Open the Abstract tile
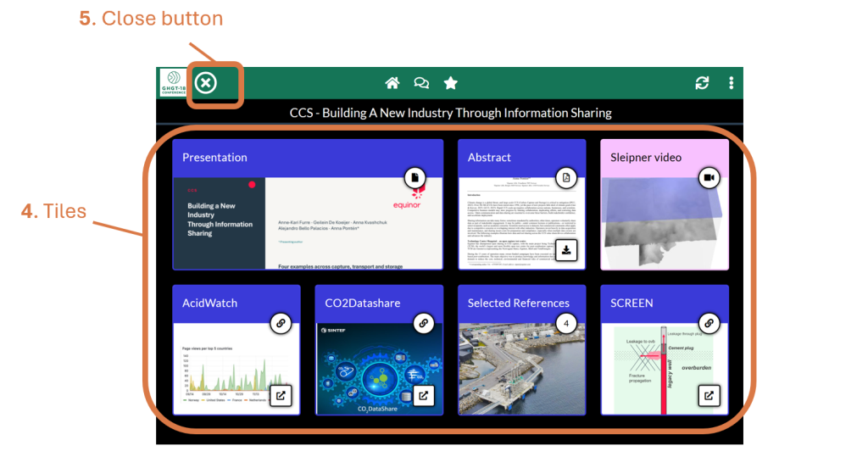 pyautogui.click(x=521, y=204)
